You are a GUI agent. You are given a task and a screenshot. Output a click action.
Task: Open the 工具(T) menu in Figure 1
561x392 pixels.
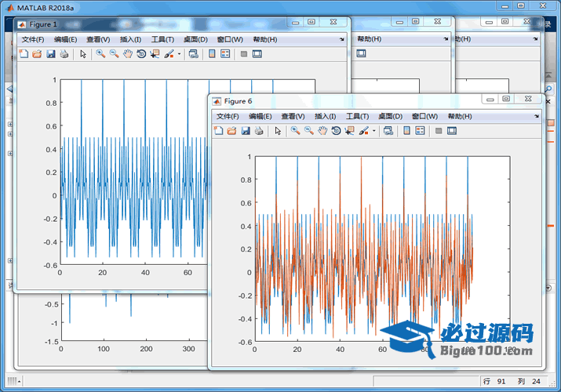click(x=162, y=39)
